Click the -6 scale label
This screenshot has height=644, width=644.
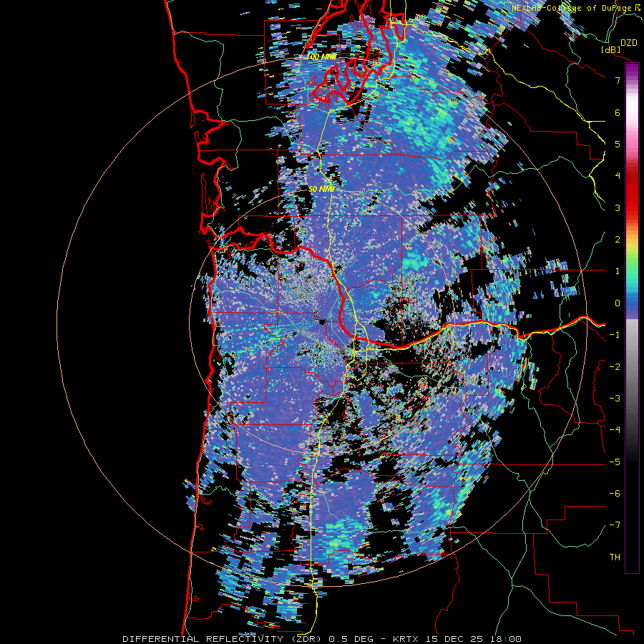point(615,494)
